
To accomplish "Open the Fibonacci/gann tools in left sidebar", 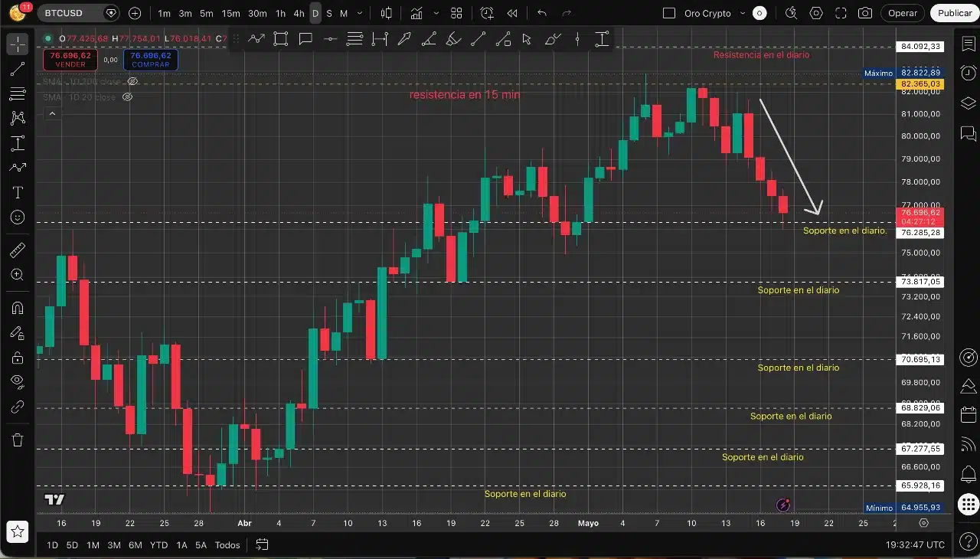I will click(x=18, y=93).
